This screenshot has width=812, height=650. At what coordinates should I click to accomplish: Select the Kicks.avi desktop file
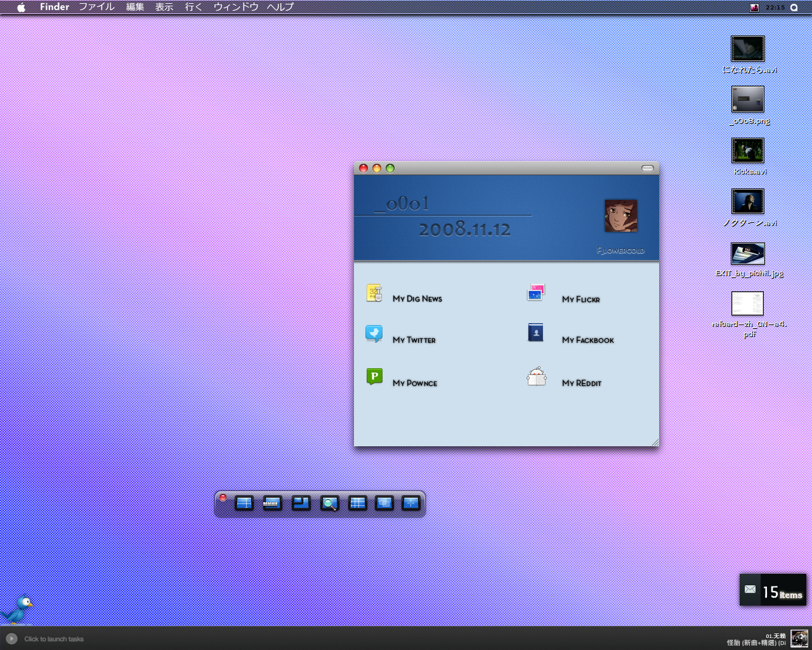(749, 156)
